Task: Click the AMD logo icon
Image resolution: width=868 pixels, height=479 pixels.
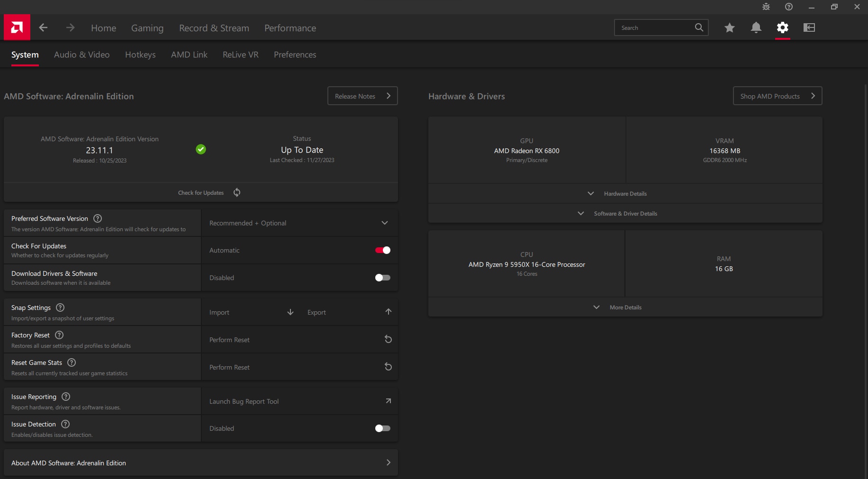Action: [17, 27]
